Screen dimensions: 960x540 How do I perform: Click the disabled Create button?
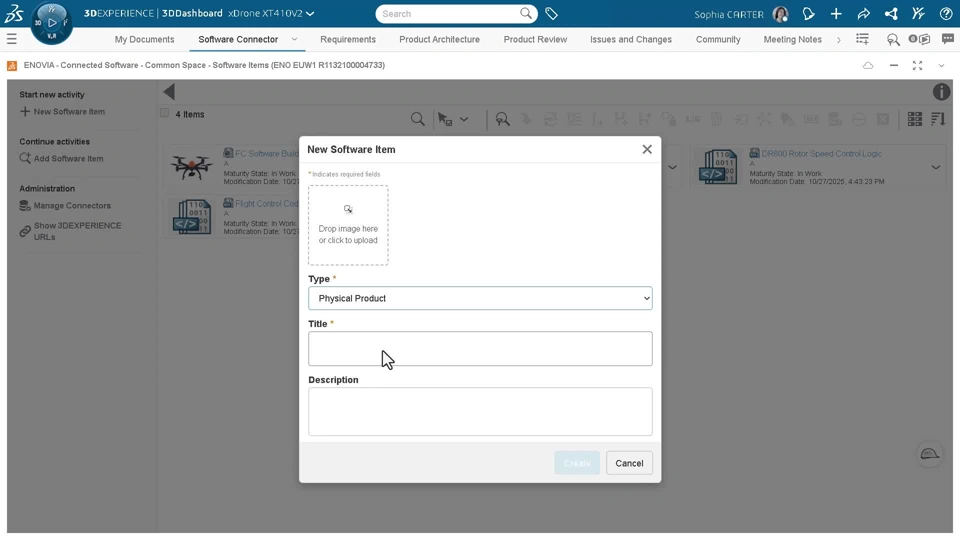pyautogui.click(x=577, y=463)
